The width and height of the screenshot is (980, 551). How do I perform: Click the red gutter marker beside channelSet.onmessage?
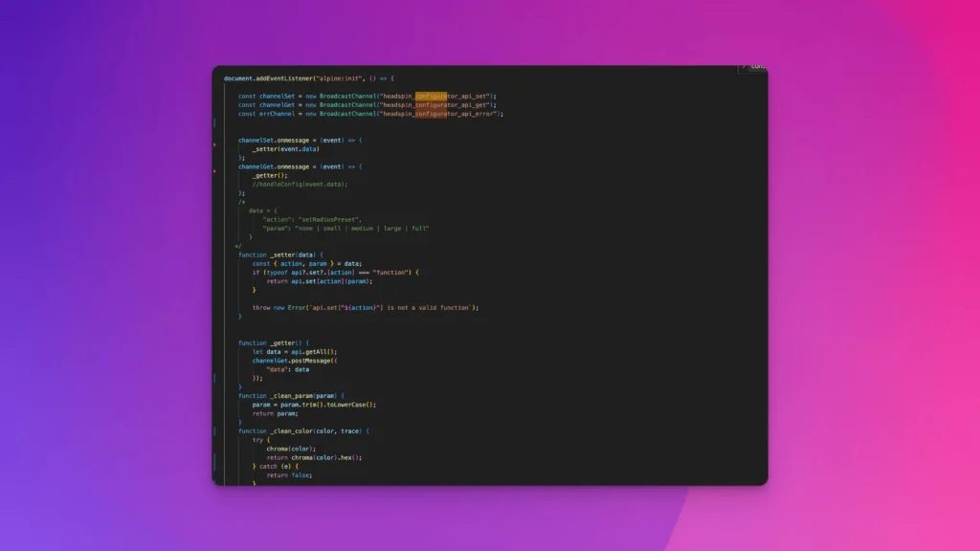point(214,144)
